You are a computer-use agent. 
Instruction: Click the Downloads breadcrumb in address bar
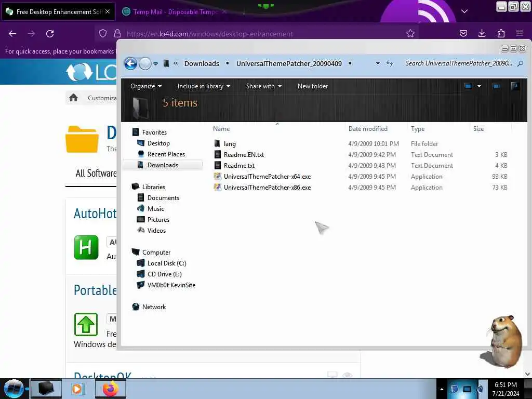point(202,63)
